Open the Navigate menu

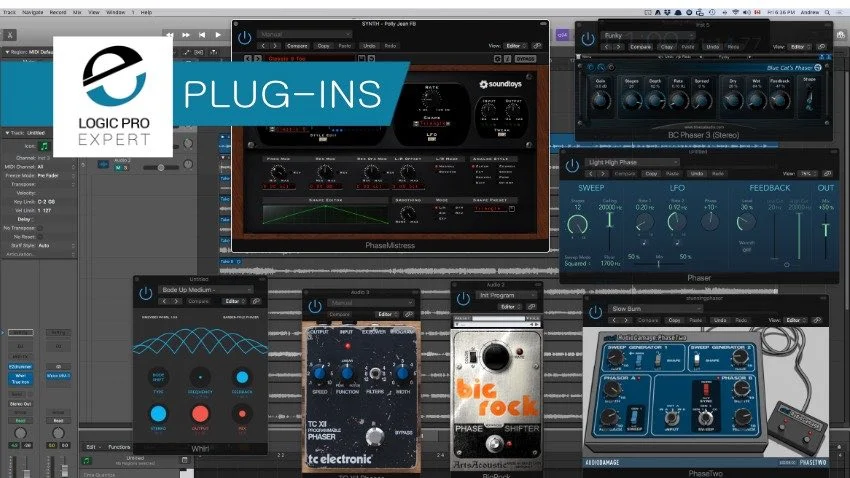[x=33, y=12]
